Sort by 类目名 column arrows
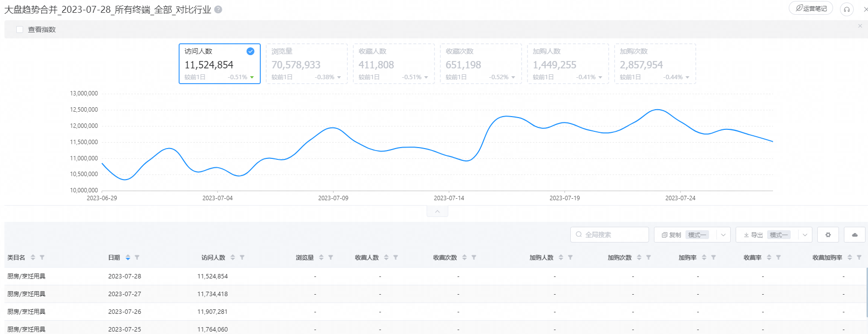Screen dimensions: 868x334 click(x=33, y=257)
